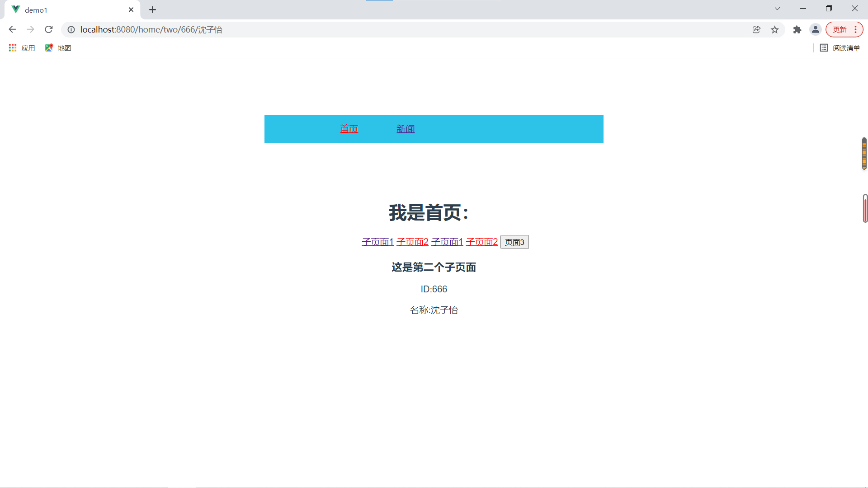
Task: Navigate to 首页 in blue navbar
Action: [x=349, y=129]
